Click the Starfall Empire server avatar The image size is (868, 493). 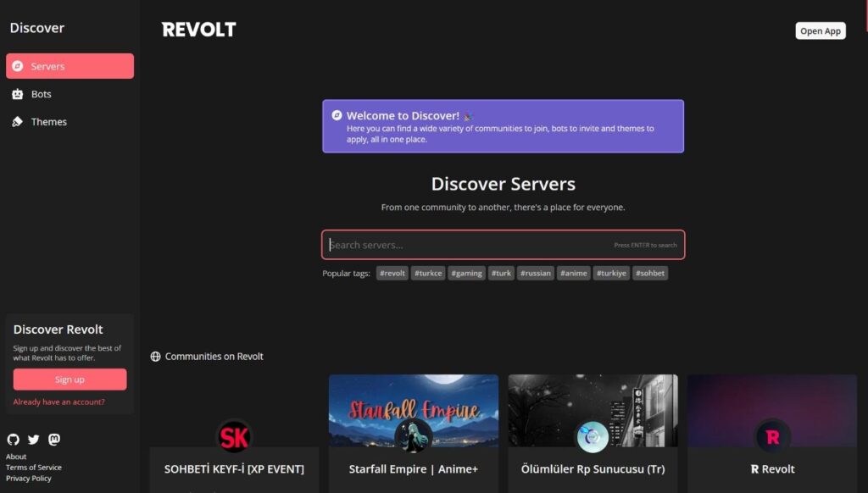pyautogui.click(x=414, y=436)
